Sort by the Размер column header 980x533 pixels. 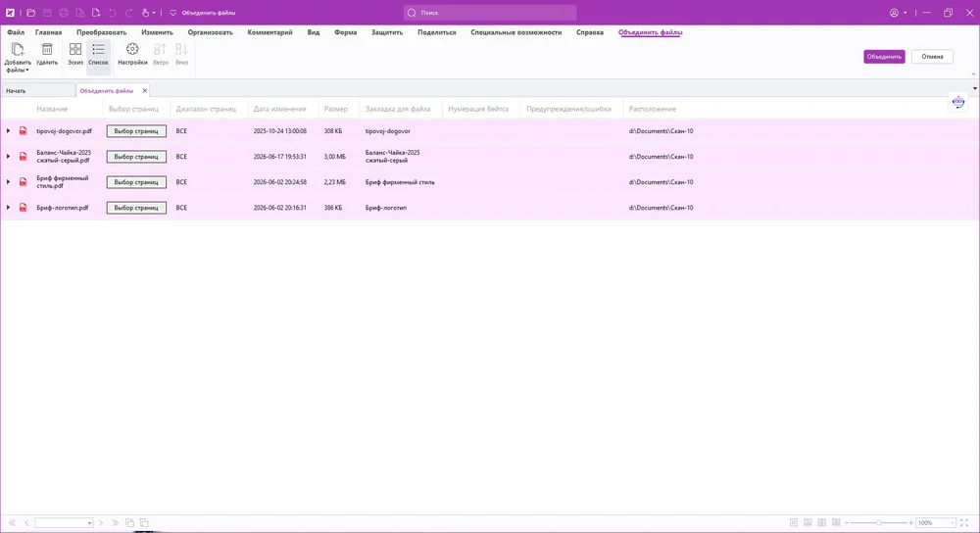335,109
